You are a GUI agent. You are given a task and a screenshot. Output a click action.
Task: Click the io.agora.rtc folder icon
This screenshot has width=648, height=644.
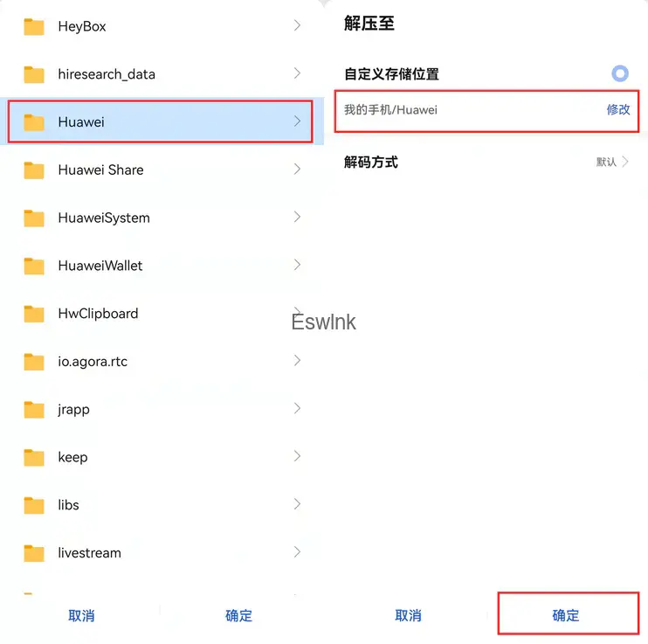(x=34, y=362)
